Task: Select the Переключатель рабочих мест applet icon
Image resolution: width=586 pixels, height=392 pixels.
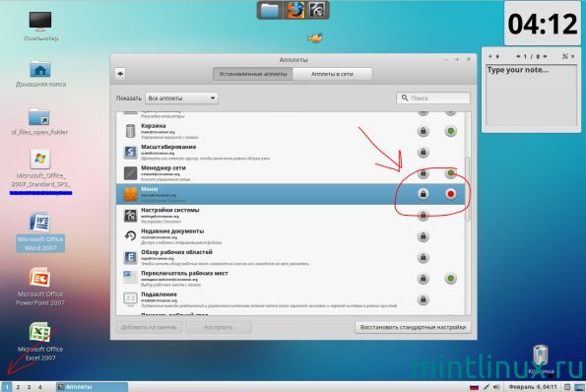Action: click(130, 278)
